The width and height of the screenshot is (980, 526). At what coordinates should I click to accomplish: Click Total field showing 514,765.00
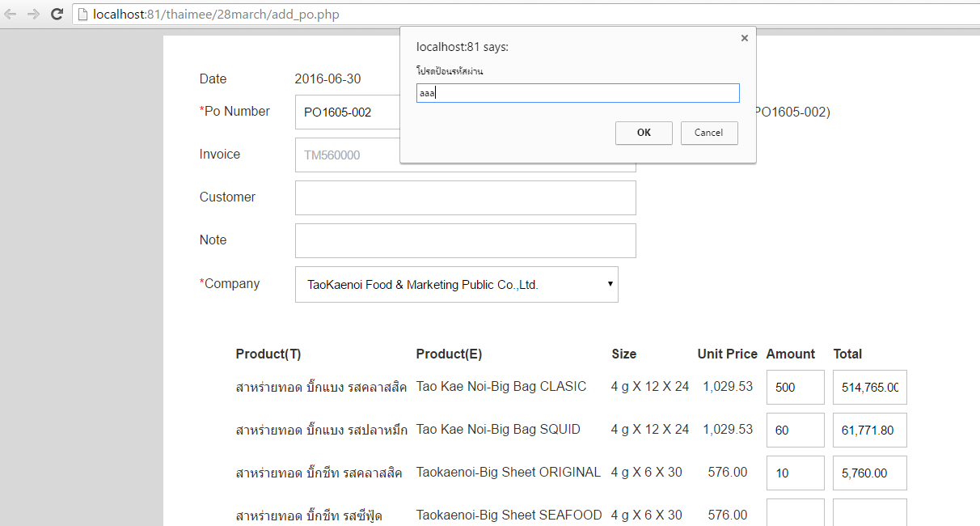point(869,388)
